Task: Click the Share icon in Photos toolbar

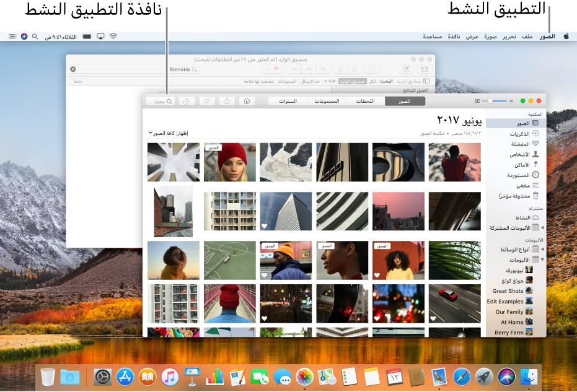Action: coord(227,101)
